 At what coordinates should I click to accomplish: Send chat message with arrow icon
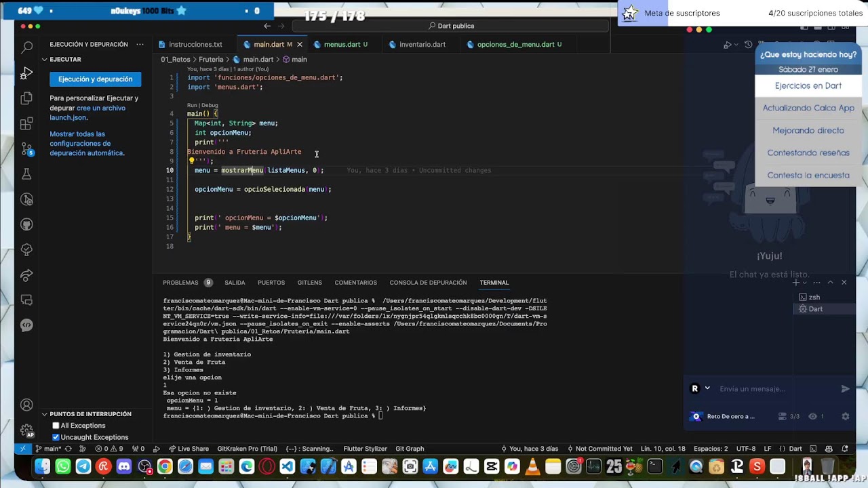tap(845, 389)
